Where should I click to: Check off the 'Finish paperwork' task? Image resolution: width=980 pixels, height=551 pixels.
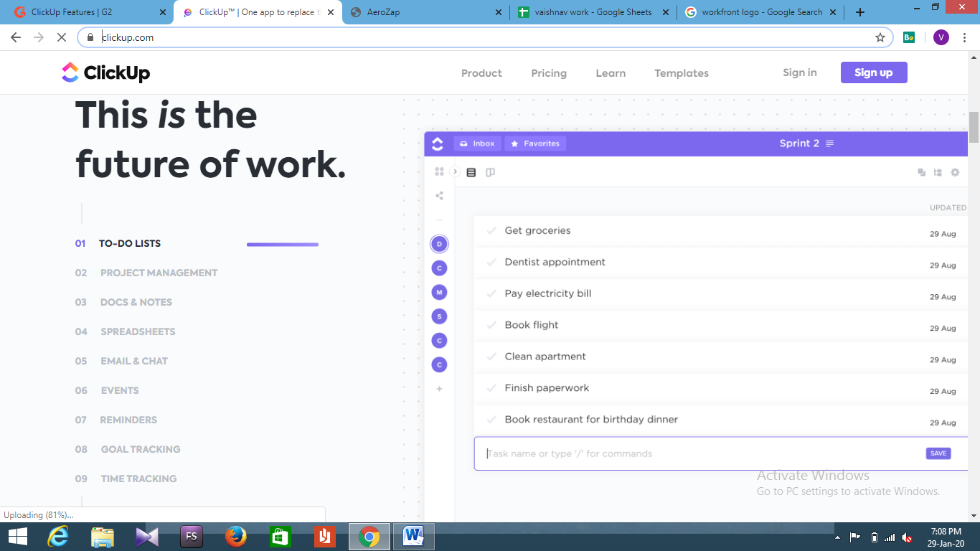click(491, 388)
